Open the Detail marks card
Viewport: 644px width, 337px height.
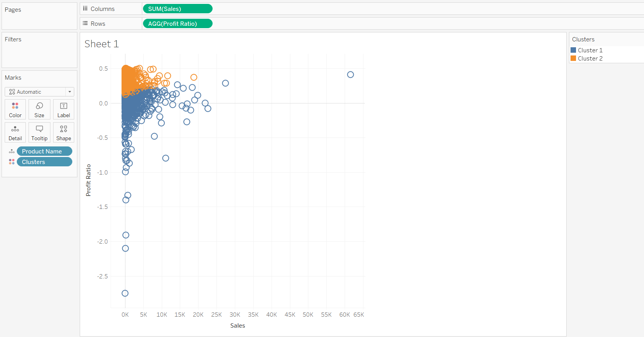click(x=15, y=132)
